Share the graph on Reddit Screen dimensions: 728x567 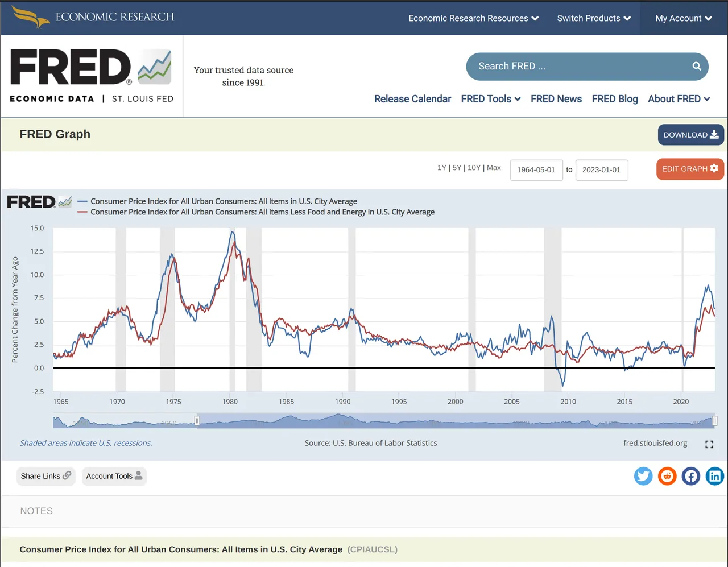click(667, 476)
